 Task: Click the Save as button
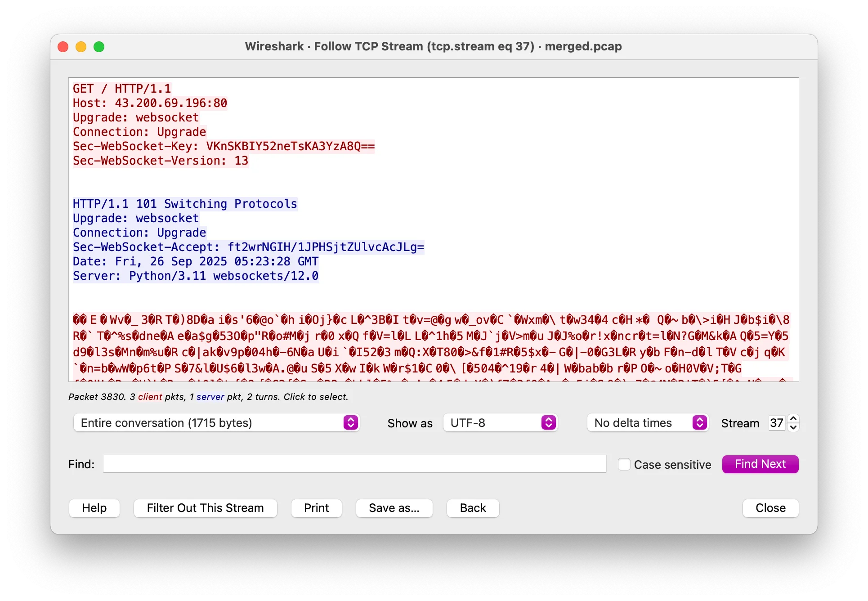tap(394, 508)
